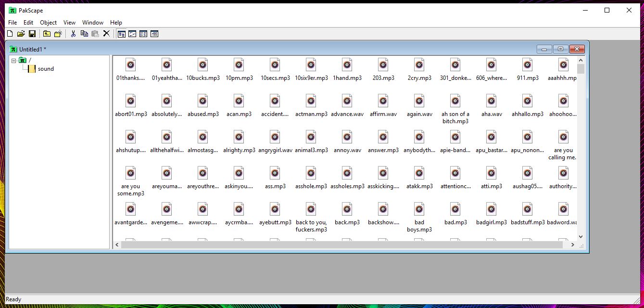Click the horizontal scrollbar right arrow
644x308 pixels.
click(572, 245)
